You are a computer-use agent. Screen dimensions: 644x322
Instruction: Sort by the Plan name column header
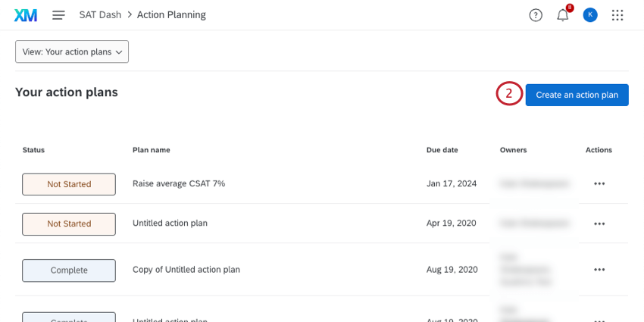click(152, 150)
